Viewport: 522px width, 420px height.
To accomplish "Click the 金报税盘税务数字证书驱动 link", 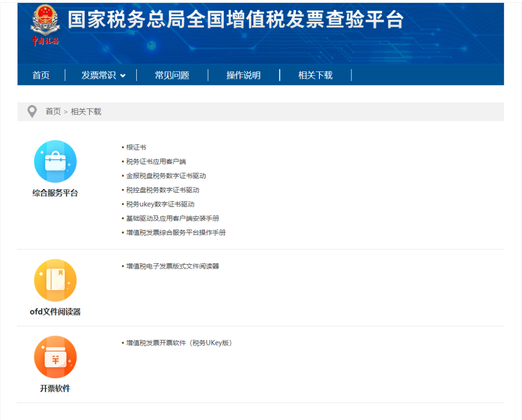I will [166, 176].
